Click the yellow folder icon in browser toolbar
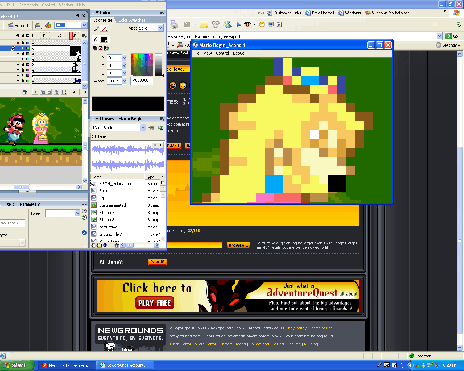Image resolution: width=464 pixels, height=371 pixels. [204, 25]
